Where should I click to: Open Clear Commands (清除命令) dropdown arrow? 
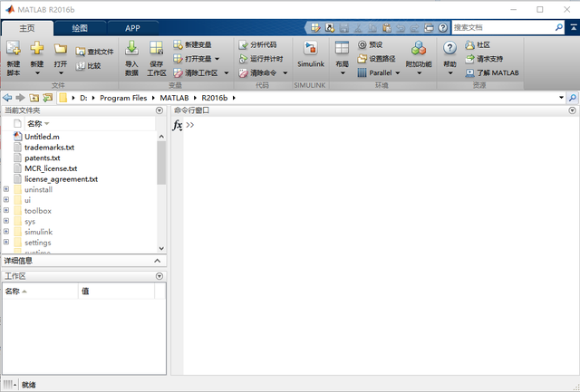(285, 73)
